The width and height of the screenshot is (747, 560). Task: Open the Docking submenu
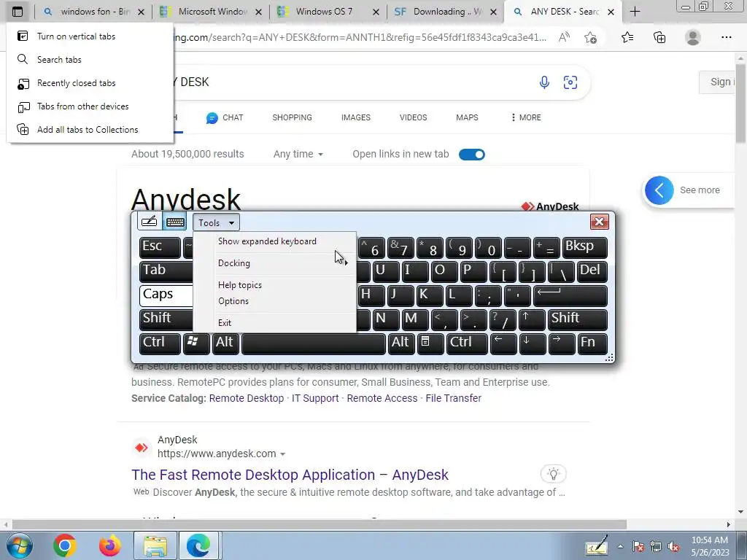(x=274, y=263)
